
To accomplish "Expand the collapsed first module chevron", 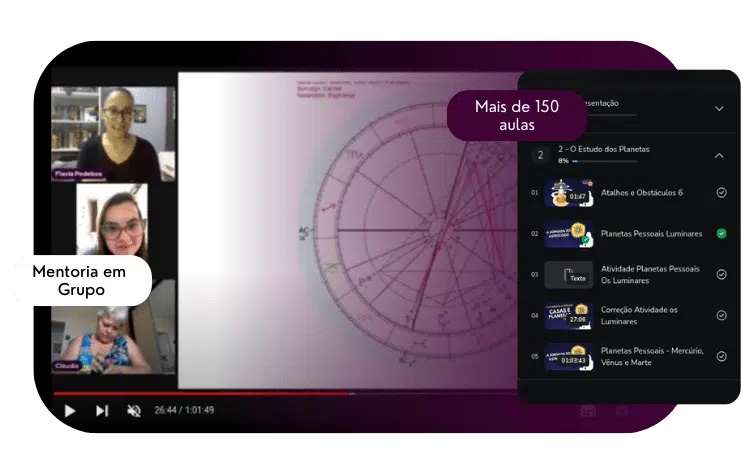I will (719, 108).
